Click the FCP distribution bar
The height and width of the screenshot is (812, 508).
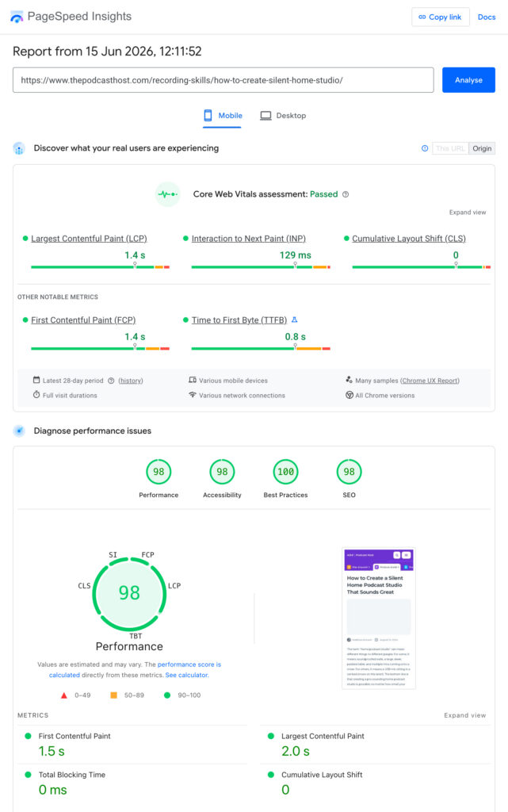[x=101, y=349]
